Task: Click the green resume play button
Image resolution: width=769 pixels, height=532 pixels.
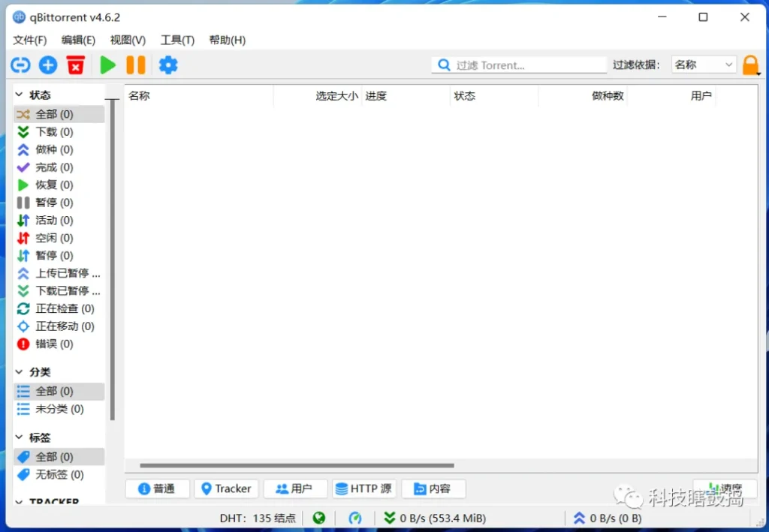Action: coord(108,65)
